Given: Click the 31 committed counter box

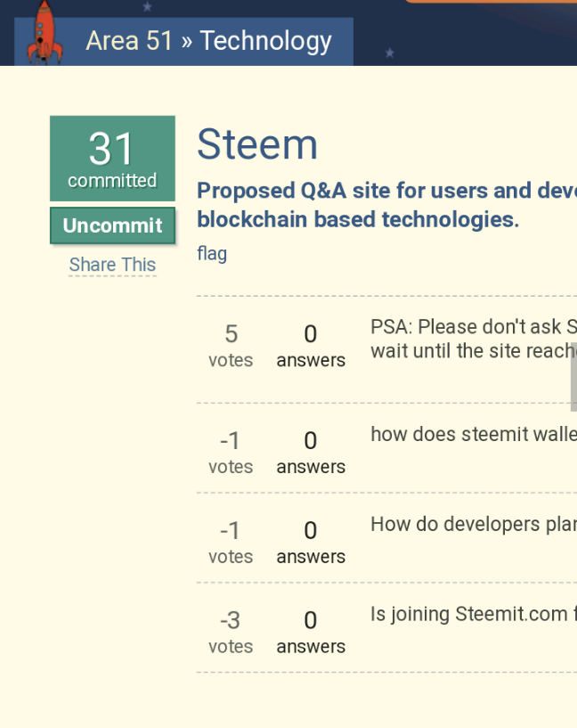Looking at the screenshot, I should 113,159.
